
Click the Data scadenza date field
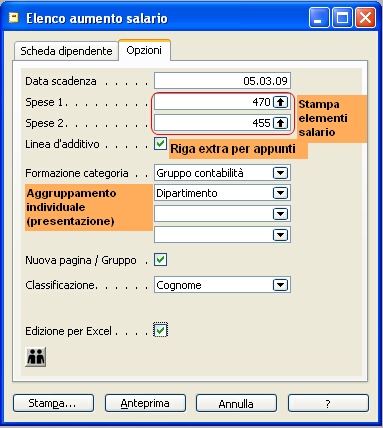tap(222, 81)
